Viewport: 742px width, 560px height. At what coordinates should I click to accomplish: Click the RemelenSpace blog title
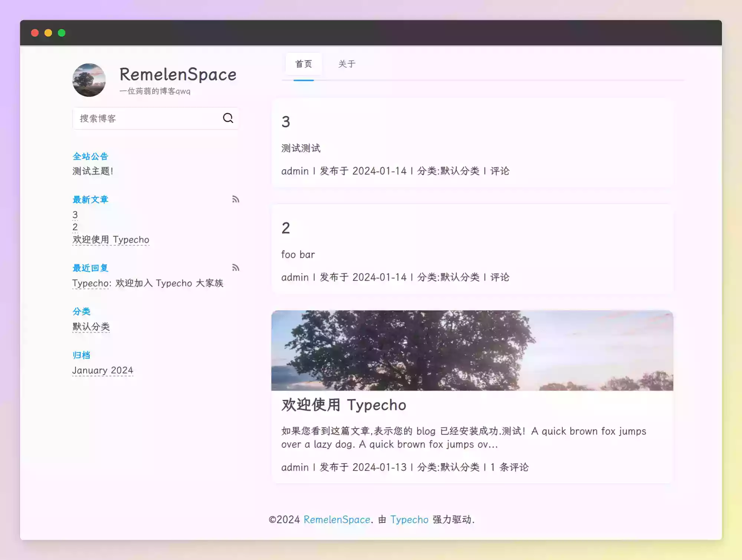[x=178, y=74]
